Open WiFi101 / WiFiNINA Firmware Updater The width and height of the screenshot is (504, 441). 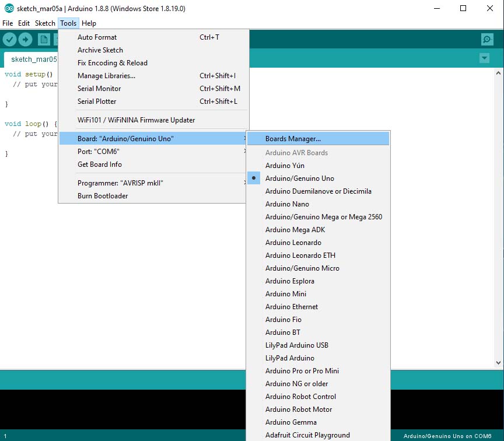point(153,120)
